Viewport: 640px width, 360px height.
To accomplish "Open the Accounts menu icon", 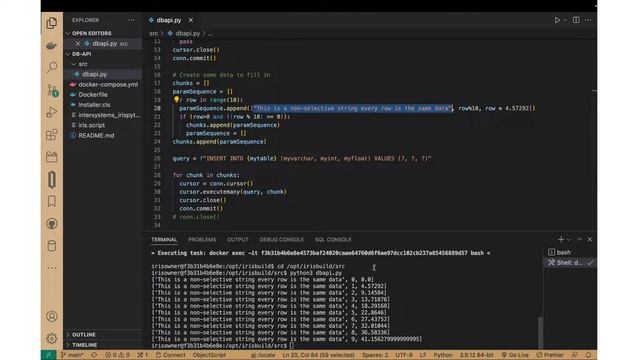I will pos(51,316).
